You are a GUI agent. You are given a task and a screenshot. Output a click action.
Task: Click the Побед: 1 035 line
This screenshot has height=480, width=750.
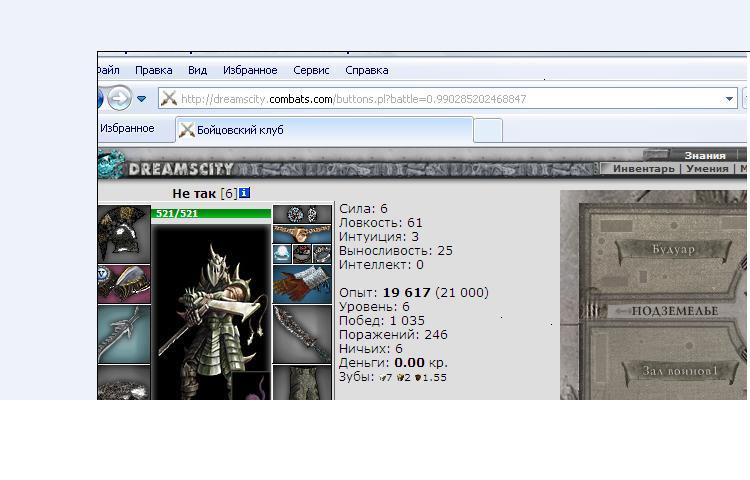point(382,320)
